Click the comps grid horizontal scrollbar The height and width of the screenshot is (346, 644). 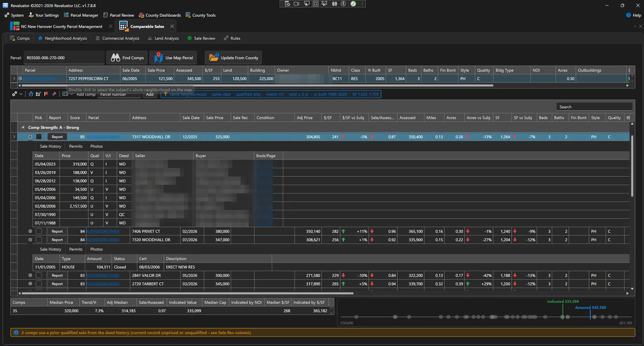[187, 293]
